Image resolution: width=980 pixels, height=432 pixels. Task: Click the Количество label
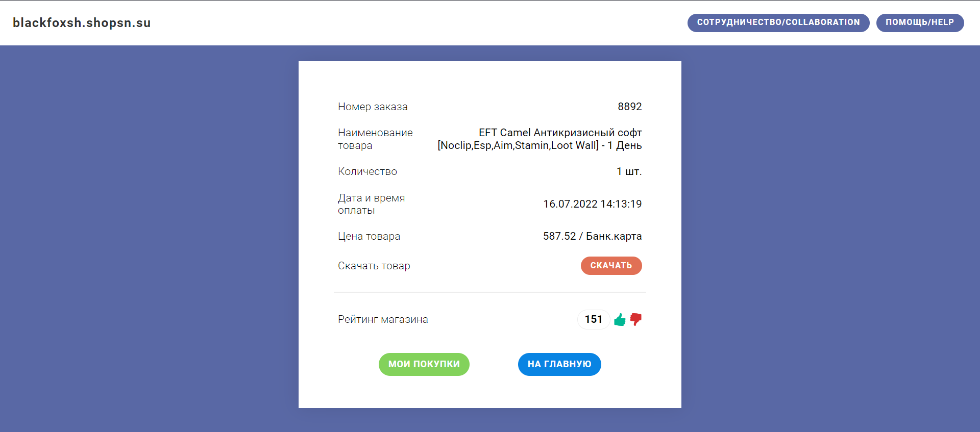(367, 171)
